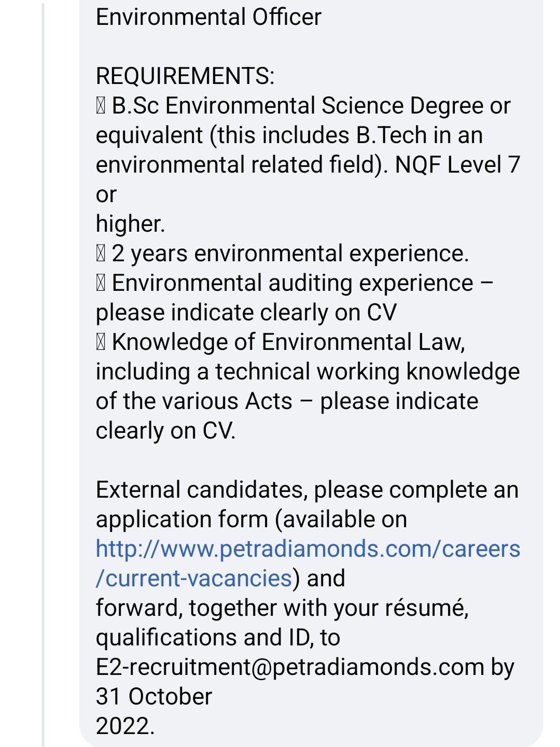Click the "qualifications and ID, to" line
The image size is (560, 747).
(218, 638)
